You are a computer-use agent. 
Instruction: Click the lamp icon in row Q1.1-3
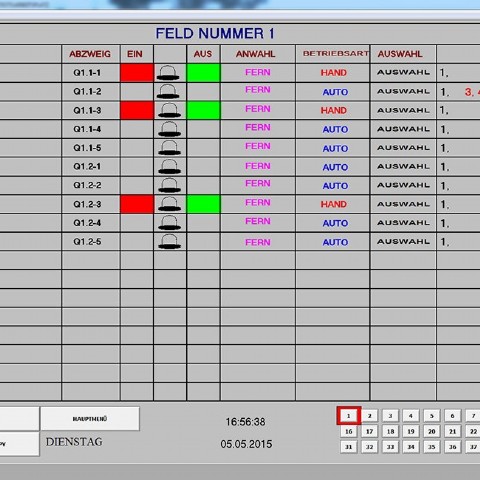point(169,110)
